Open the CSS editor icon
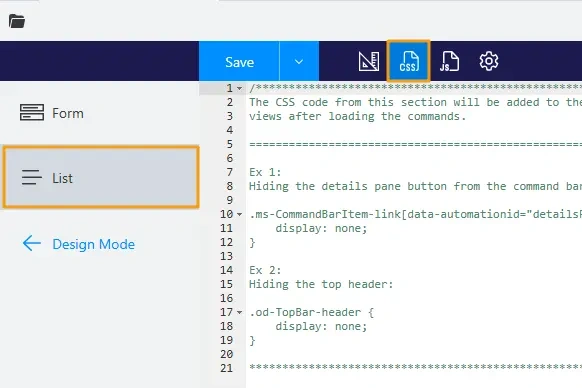 (x=409, y=61)
